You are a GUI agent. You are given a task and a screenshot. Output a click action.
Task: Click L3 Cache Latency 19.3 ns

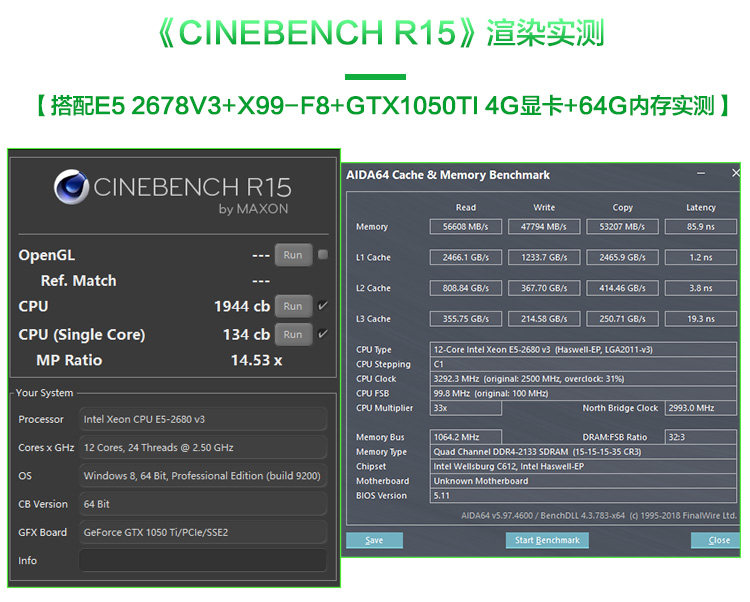coord(701,318)
